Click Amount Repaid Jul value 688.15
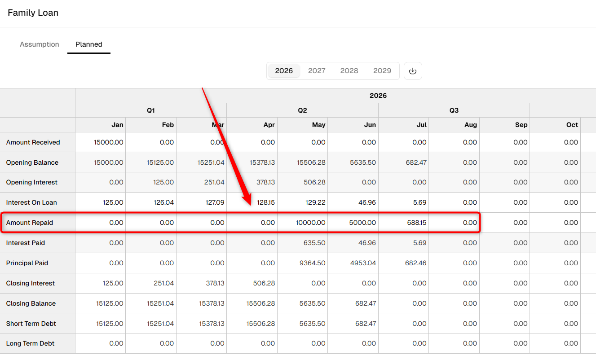This screenshot has width=596, height=364. 417,223
